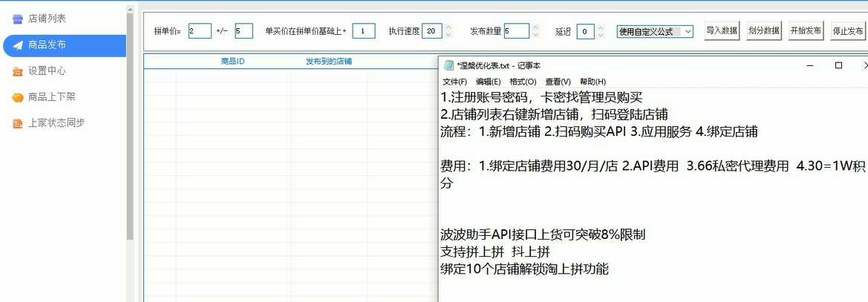Viewport: 868px width, 302px height.
Task: Click the 发布数量 spinner arrows
Action: [x=535, y=31]
